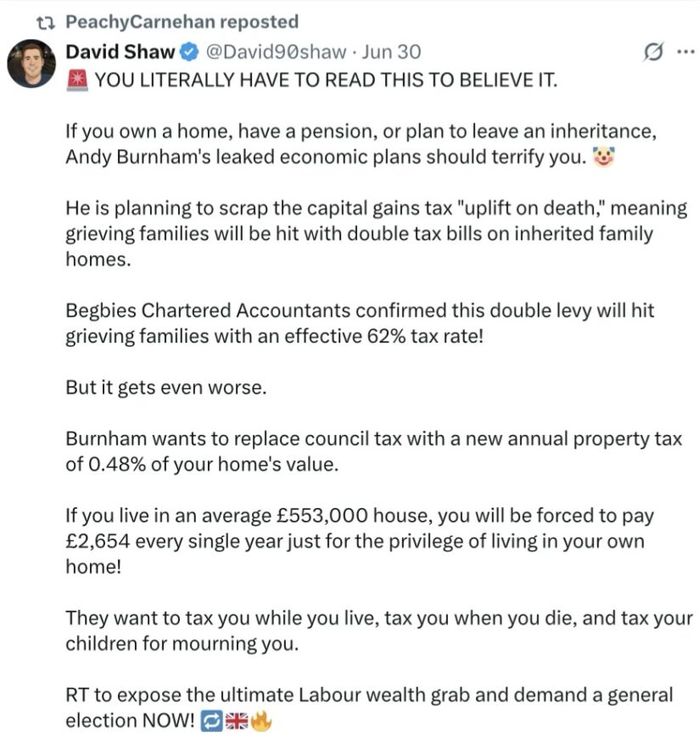Click the "But it gets even worse." line
Image resolution: width=700 pixels, height=748 pixels.
(166, 388)
